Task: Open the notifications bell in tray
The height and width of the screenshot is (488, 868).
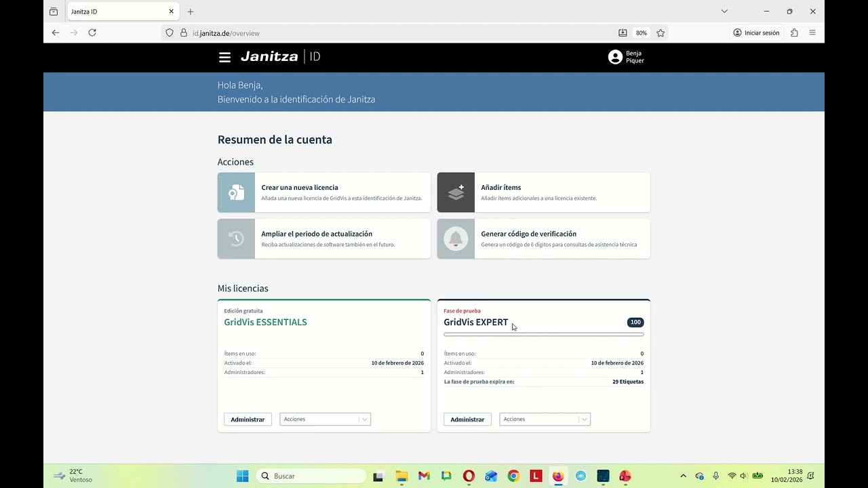Action: (x=810, y=476)
